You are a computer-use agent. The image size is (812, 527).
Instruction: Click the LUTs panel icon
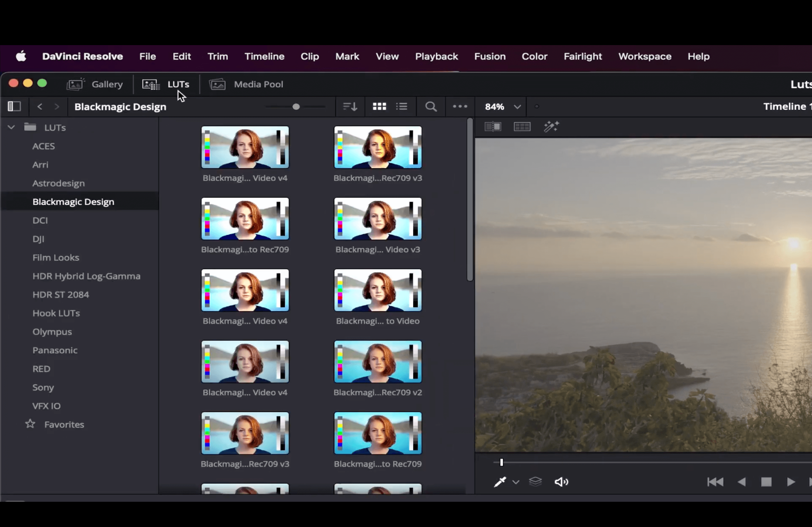pyautogui.click(x=150, y=84)
